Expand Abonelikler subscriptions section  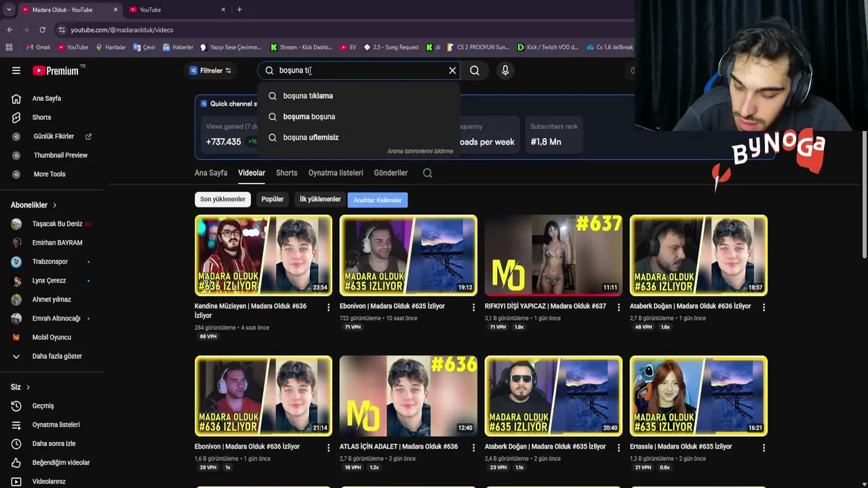pos(34,205)
